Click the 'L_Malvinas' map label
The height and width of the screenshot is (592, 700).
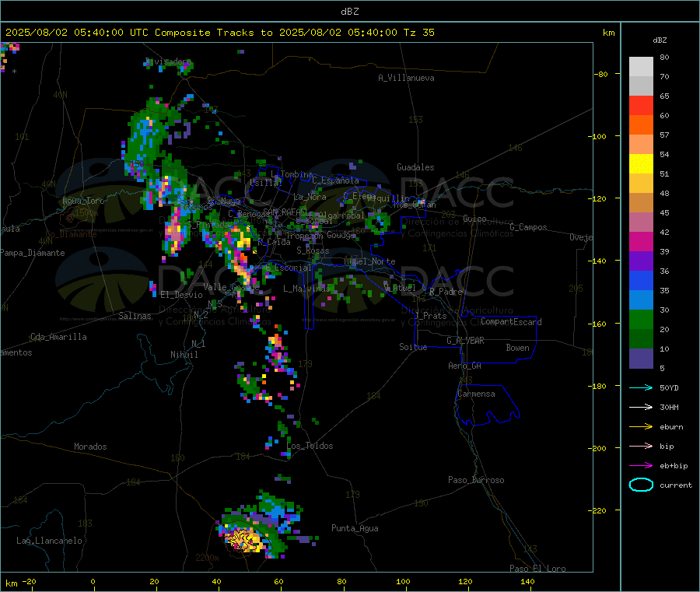[x=306, y=289]
